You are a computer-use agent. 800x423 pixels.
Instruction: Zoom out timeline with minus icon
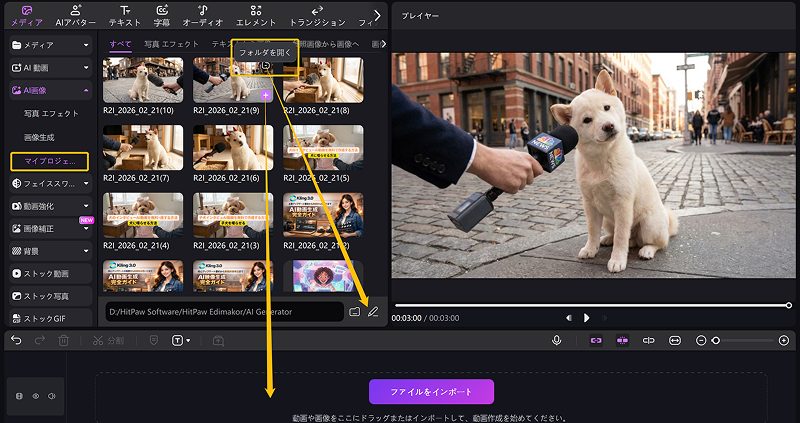coord(701,340)
